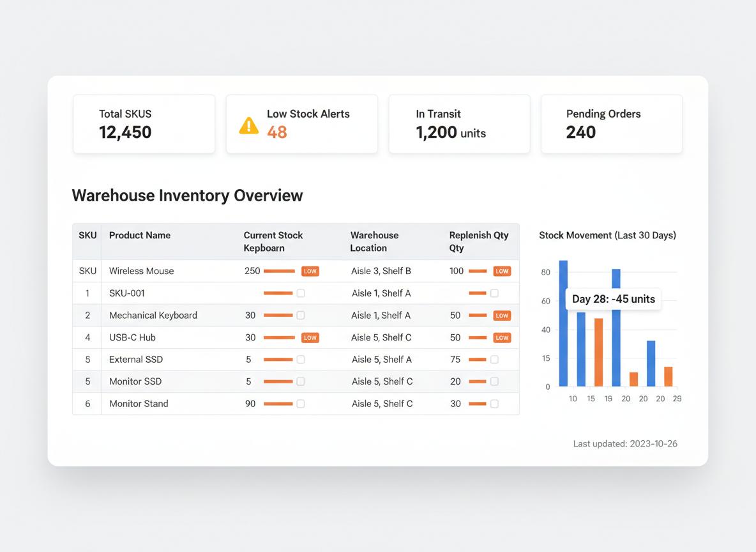Tick the replenish checkbox in External SSD row
Image resolution: width=756 pixels, height=552 pixels.
click(494, 360)
